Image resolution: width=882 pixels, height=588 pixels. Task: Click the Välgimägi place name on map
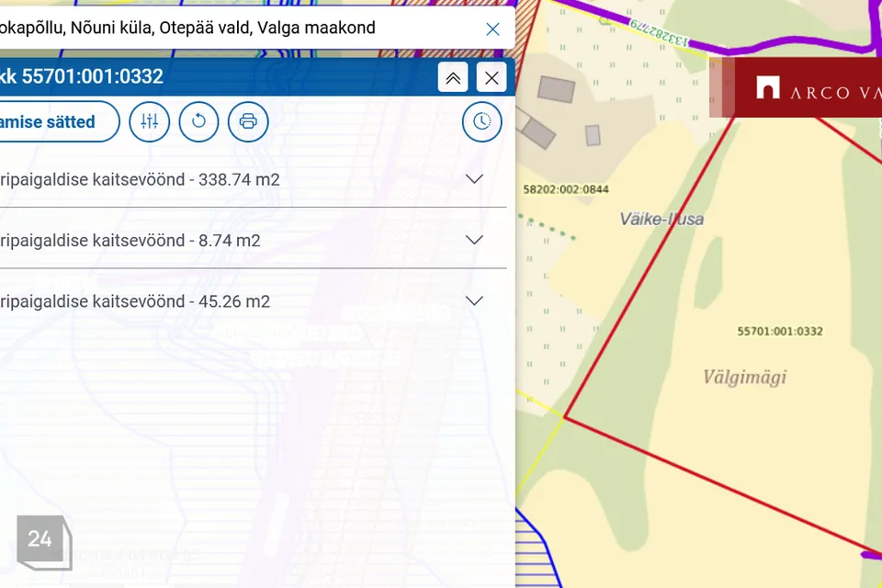point(745,377)
